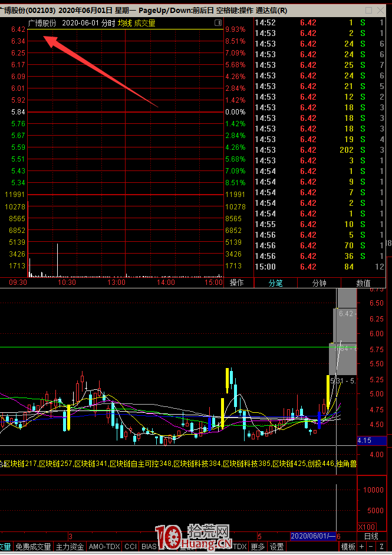
Task: Open 设置 in the bottom indicator bar
Action: click(276, 547)
